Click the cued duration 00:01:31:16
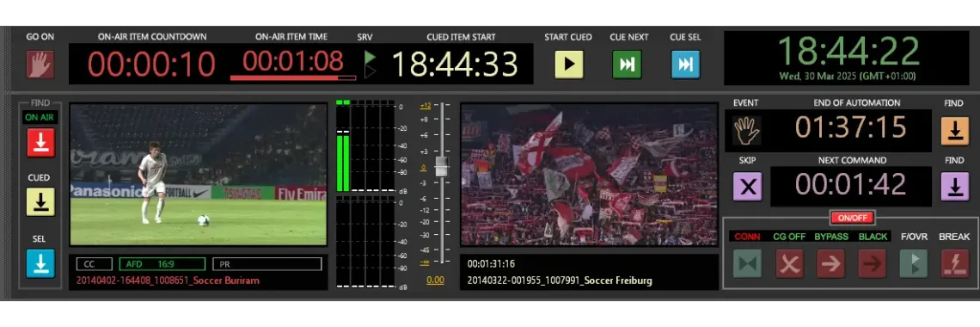980x327 pixels. tap(491, 264)
